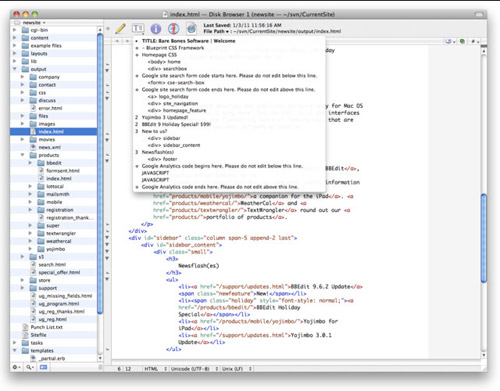Click 'Newsflash(es)' text in the editor
500x391 pixels.
[199, 266]
